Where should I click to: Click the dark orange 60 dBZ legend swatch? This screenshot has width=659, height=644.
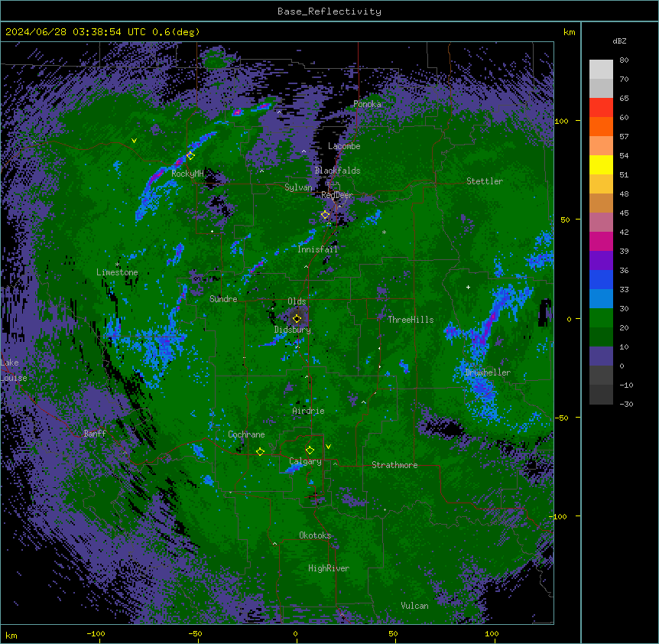(x=601, y=126)
